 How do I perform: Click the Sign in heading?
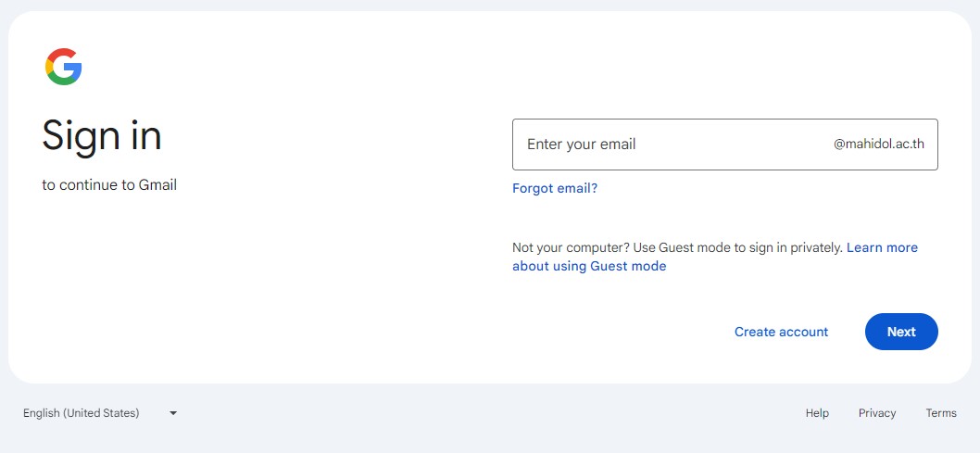102,136
